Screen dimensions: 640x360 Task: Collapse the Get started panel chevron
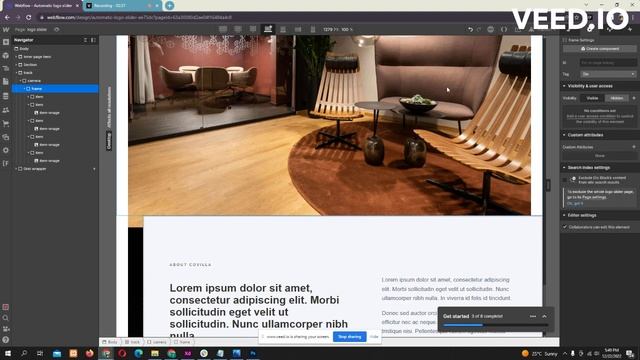coord(544,316)
